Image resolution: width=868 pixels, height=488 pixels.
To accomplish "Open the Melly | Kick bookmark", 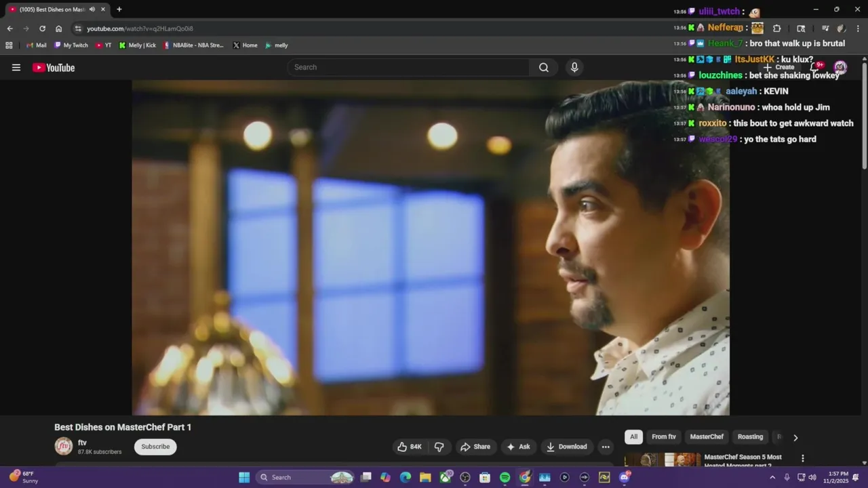I will tap(137, 45).
